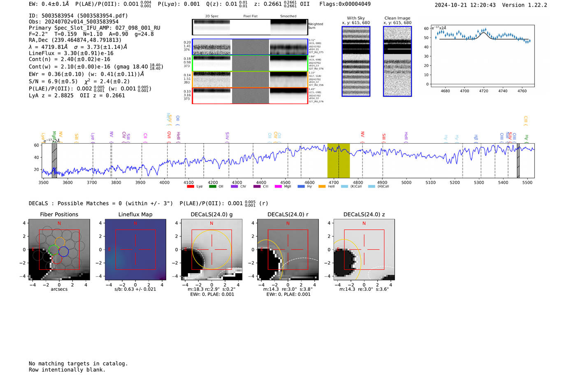Click the yellow highlighted band in spectrum

pos(339,160)
